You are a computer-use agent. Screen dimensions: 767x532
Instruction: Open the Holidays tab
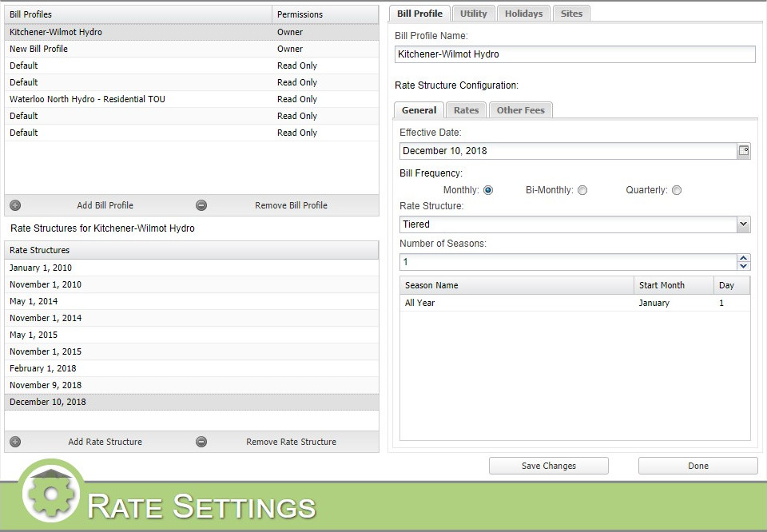[x=524, y=14]
